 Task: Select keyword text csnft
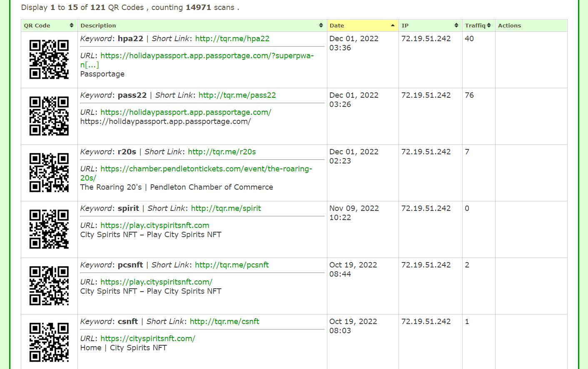point(128,322)
